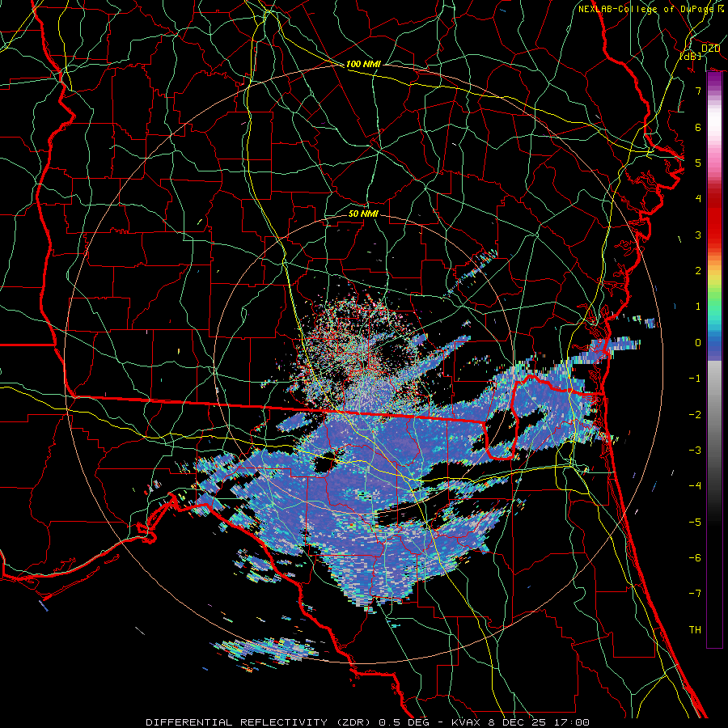Click the TH label on the legend
728x728 pixels.
pyautogui.click(x=695, y=630)
